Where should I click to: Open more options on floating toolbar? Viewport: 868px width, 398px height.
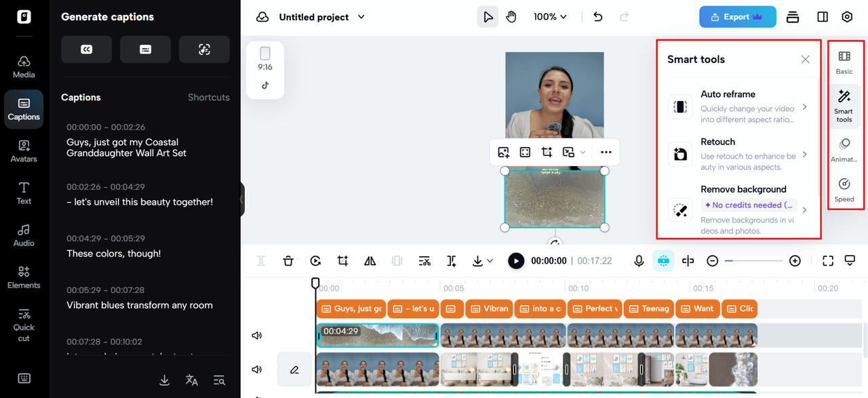pos(606,153)
